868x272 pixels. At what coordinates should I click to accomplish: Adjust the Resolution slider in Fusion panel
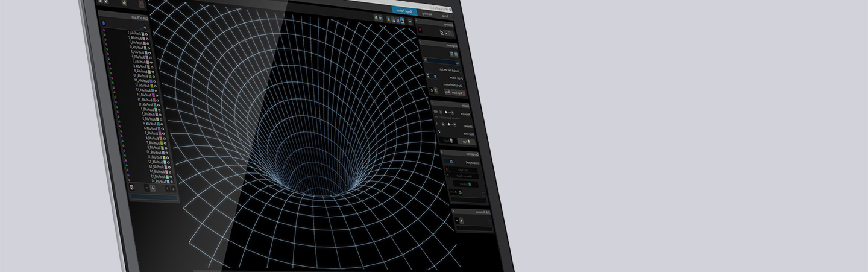447,112
